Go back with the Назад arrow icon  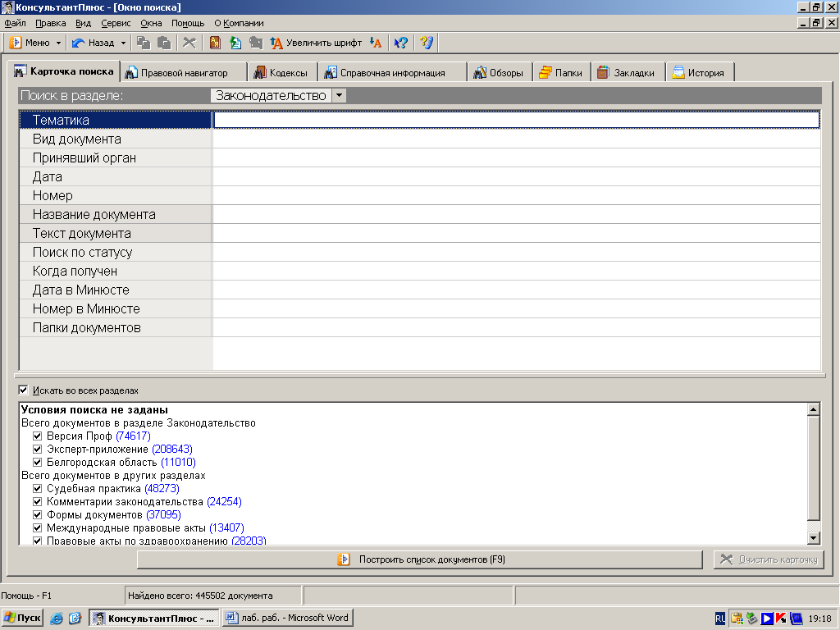click(x=79, y=43)
